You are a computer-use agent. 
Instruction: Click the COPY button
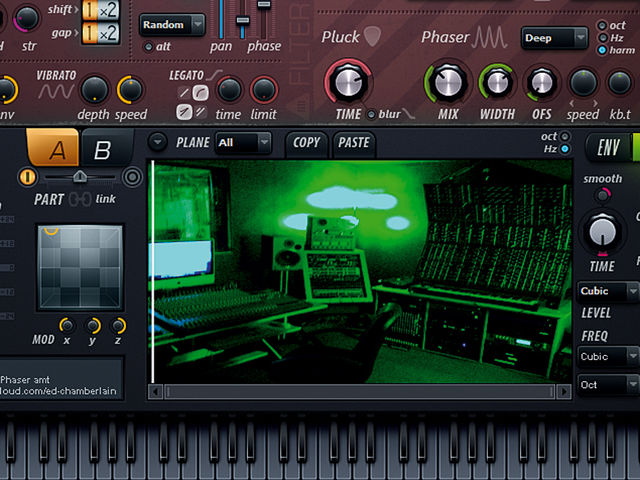click(x=307, y=143)
